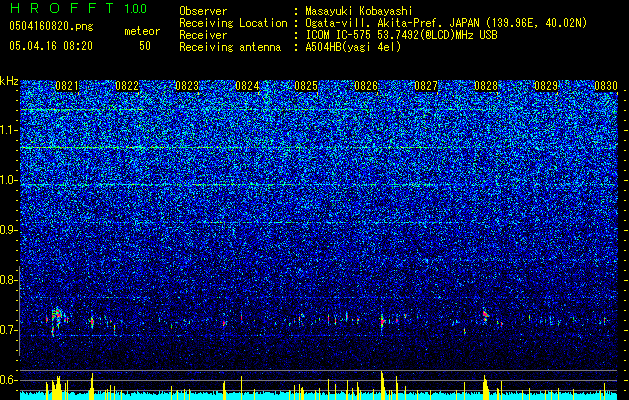Click the meteor count 50

click(145, 46)
